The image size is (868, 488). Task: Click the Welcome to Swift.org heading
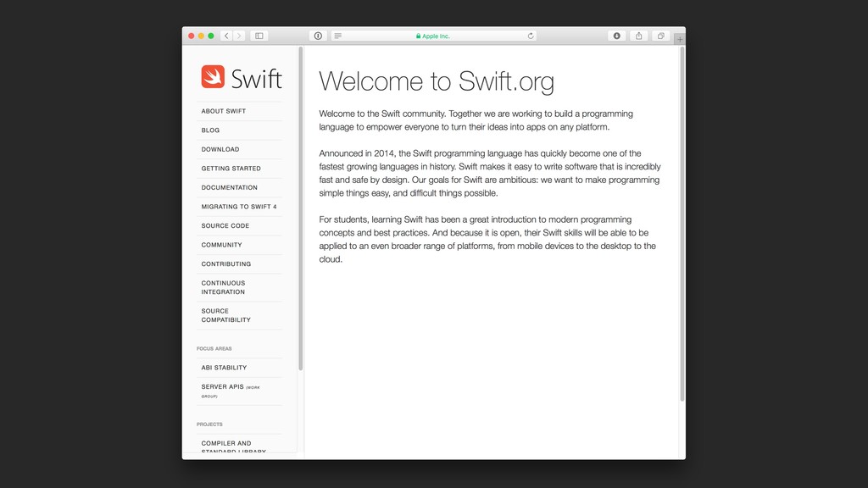[x=437, y=81]
